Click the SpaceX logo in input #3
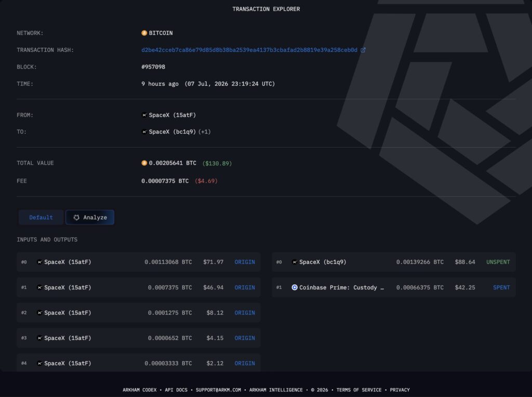This screenshot has width=532, height=397. [39, 338]
